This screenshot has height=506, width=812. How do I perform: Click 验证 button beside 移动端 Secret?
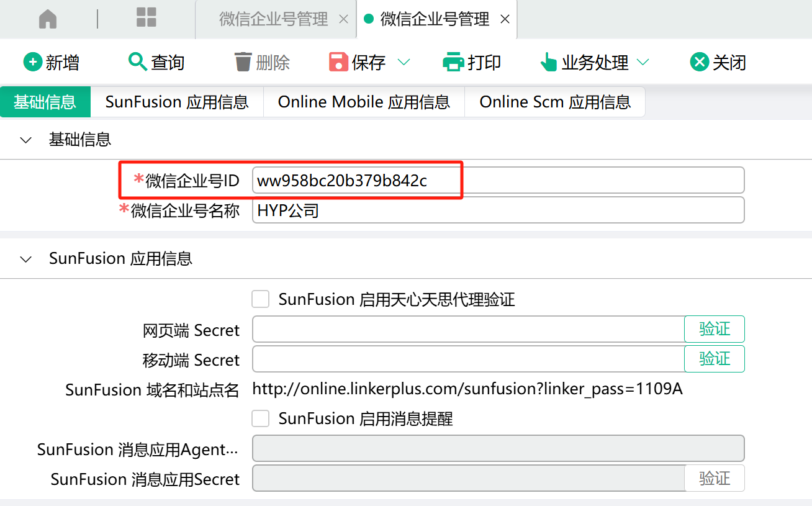714,359
